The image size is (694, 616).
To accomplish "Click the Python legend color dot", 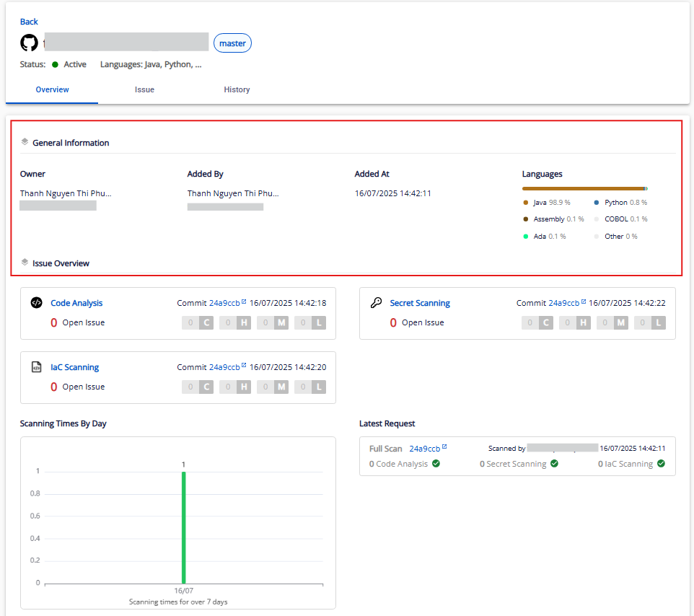I will click(x=597, y=202).
